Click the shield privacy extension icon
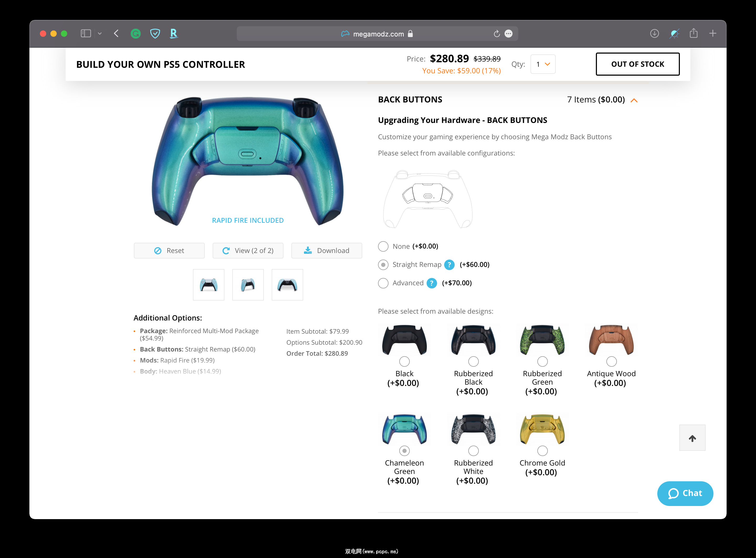The height and width of the screenshot is (558, 756). click(x=155, y=33)
